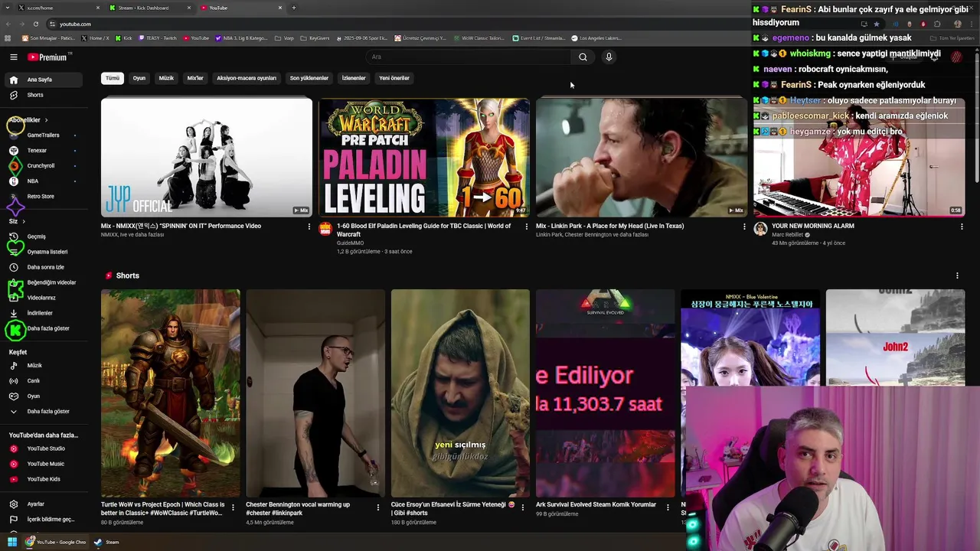Viewport: 980px width, 551px height.
Task: Open Ayarlar settings
Action: coord(44,504)
